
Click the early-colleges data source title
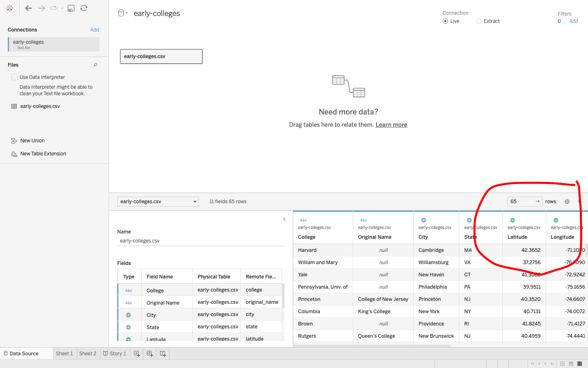[157, 13]
